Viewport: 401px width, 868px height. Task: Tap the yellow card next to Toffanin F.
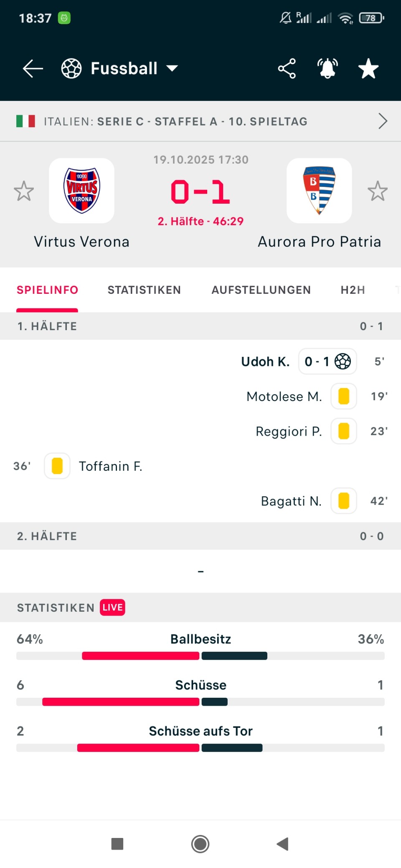[x=57, y=466]
